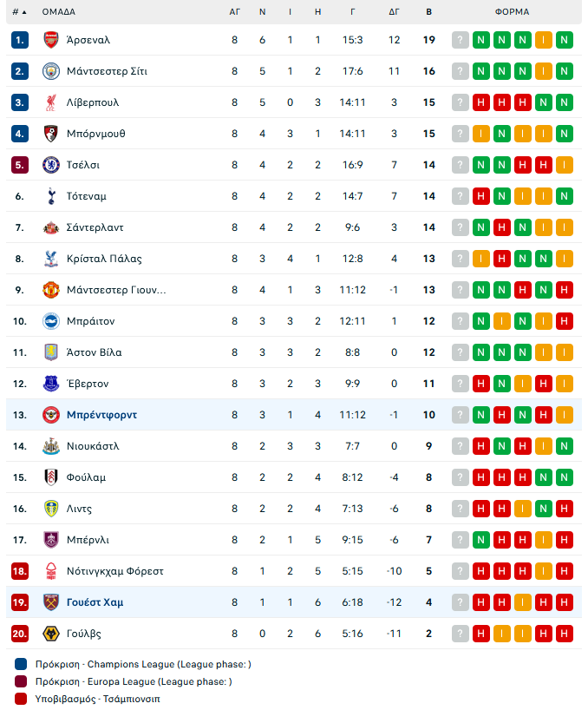Select the Nottingham Forest tree crest
The image size is (588, 710).
[x=50, y=571]
